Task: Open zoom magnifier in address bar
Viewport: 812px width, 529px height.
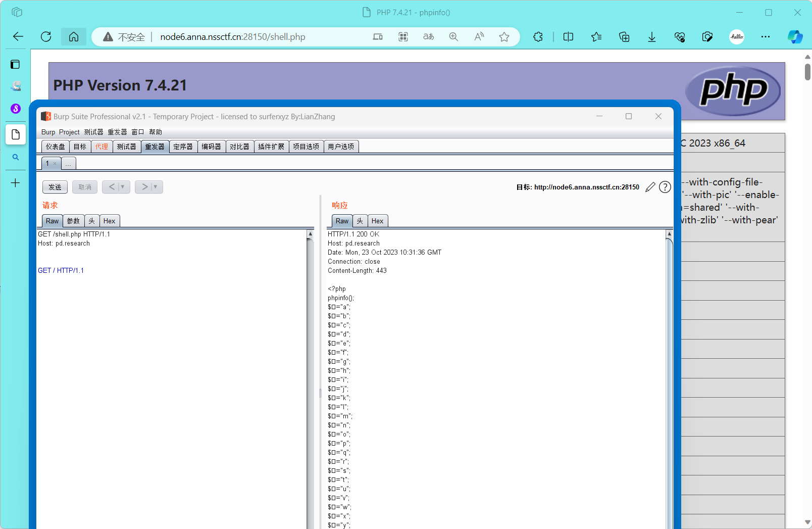Action: coord(453,36)
